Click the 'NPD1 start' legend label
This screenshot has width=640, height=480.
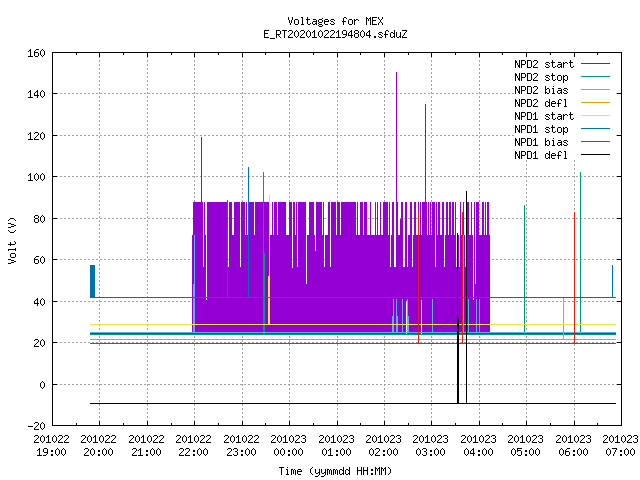544,116
